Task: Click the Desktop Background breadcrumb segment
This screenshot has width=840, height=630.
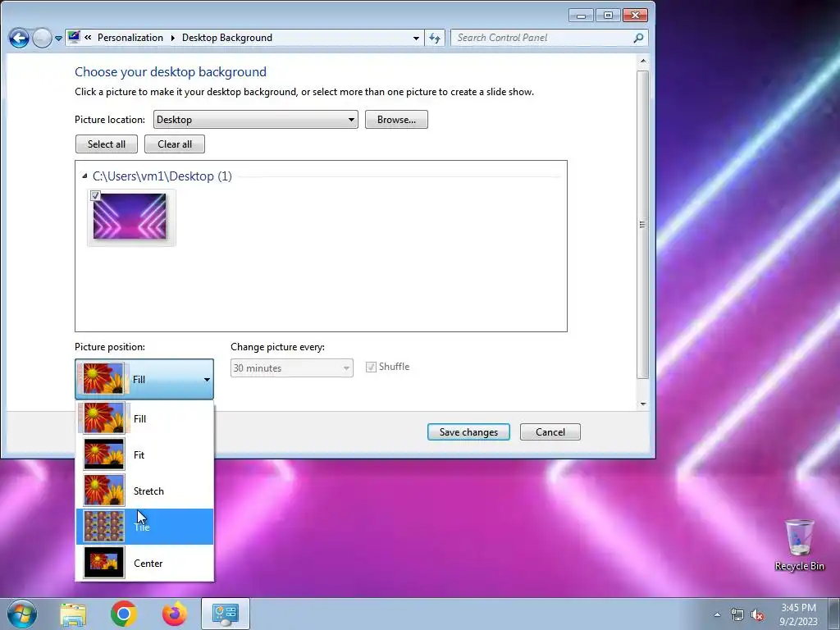Action: pyautogui.click(x=227, y=38)
